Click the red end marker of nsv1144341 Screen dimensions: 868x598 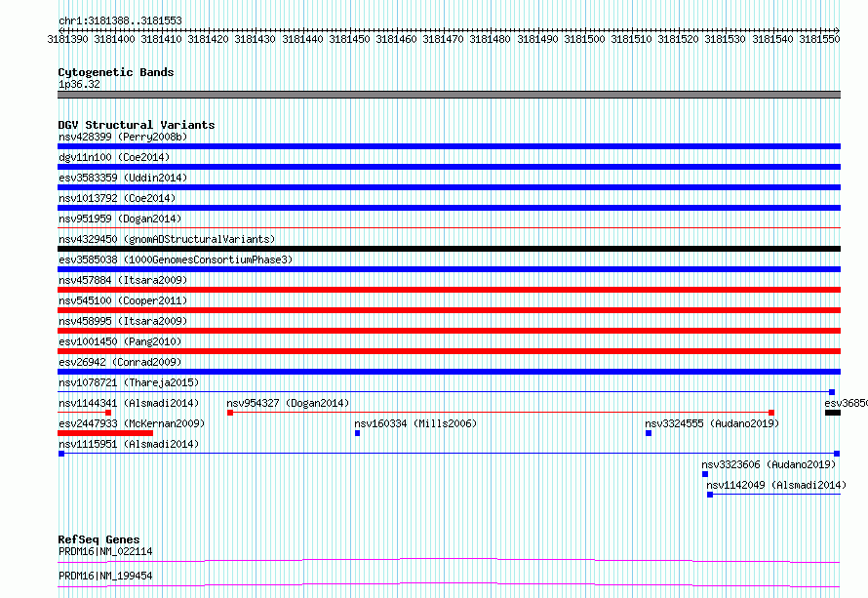[108, 413]
